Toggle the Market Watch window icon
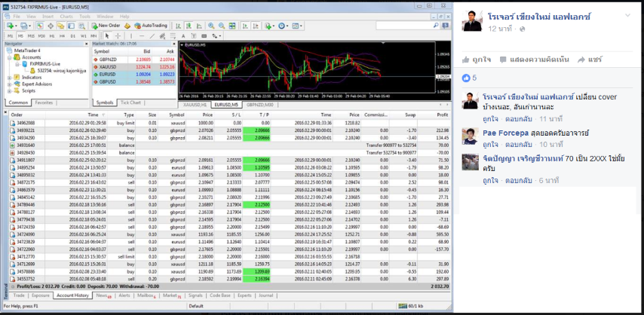Screen dimensions: 644x315 click(40, 26)
